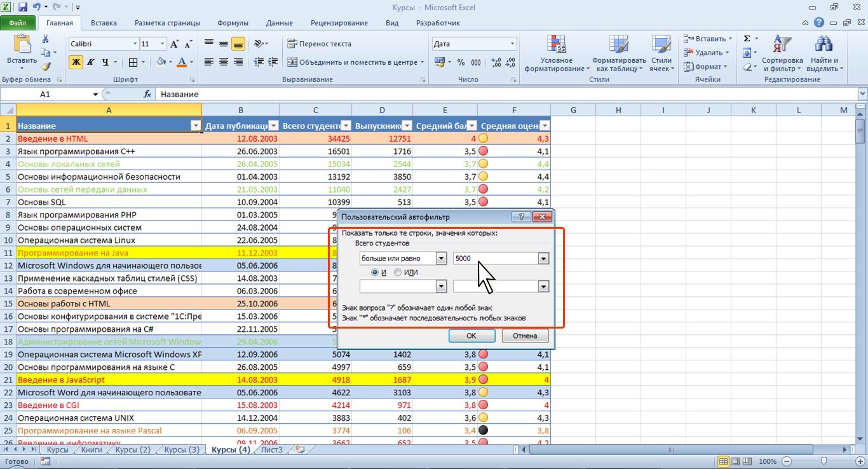Click the vertical scrollbar thumb
The image size is (868, 469).
pos(861,132)
